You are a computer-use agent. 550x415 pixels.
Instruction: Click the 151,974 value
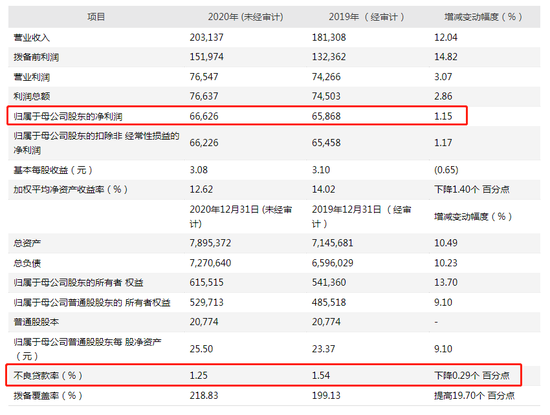click(x=207, y=57)
